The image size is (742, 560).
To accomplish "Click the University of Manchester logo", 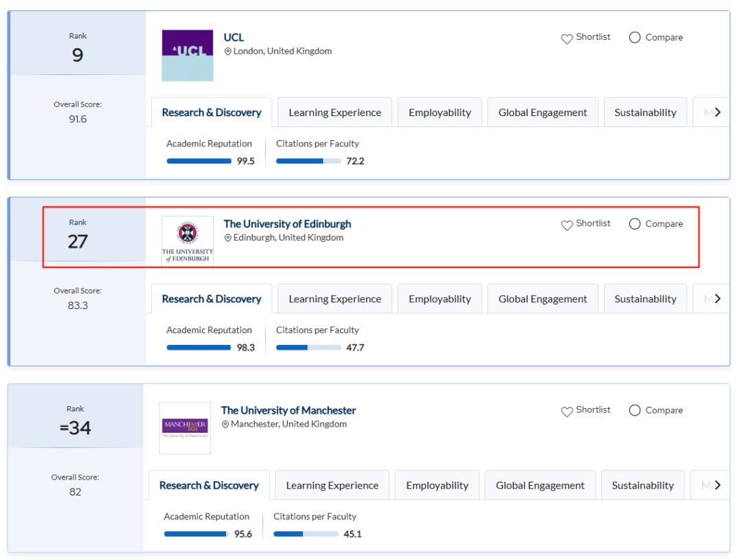I will pyautogui.click(x=185, y=428).
